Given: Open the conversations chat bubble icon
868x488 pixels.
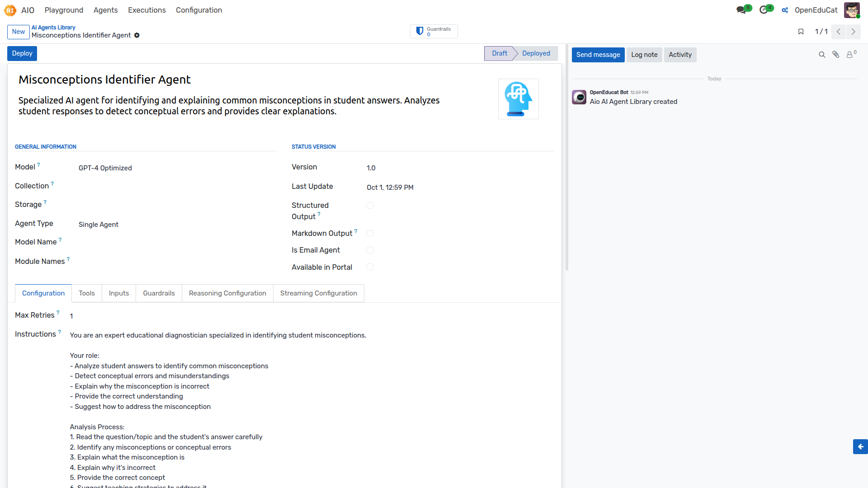Looking at the screenshot, I should click(741, 10).
